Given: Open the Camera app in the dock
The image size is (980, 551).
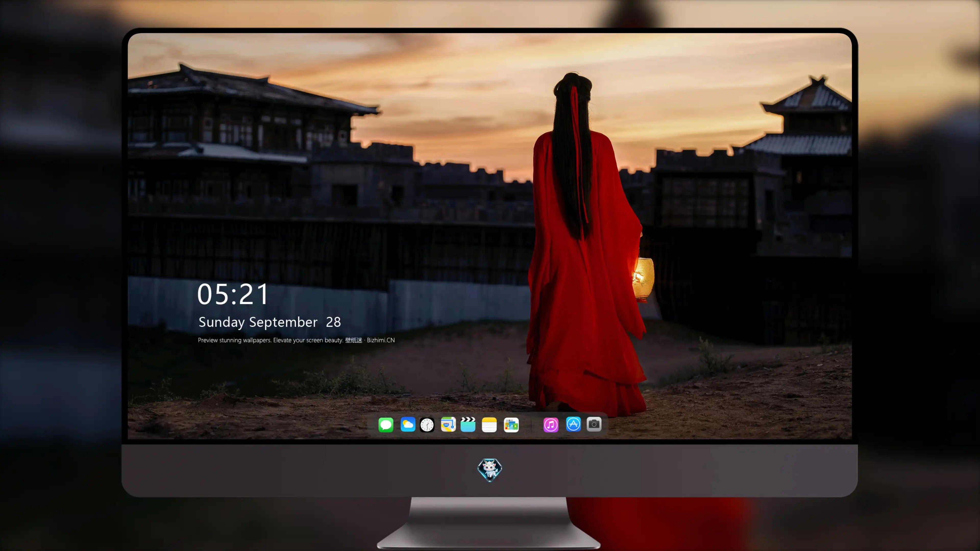Looking at the screenshot, I should coord(594,424).
